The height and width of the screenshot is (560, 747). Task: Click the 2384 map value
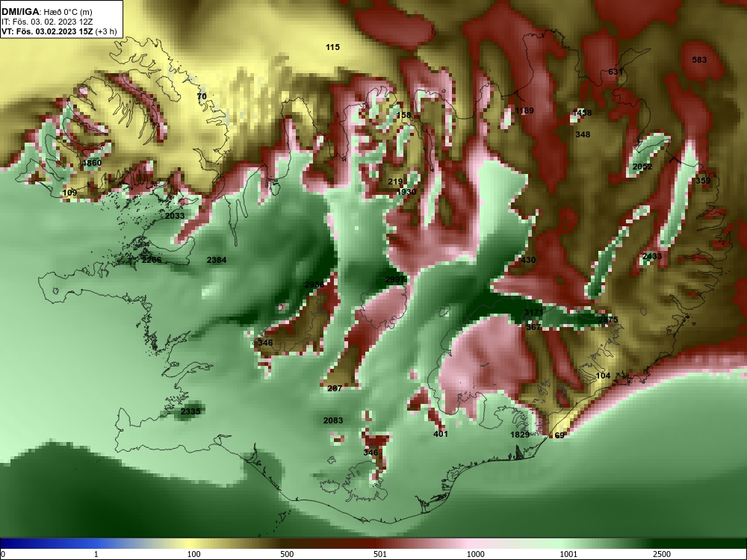[x=217, y=260]
